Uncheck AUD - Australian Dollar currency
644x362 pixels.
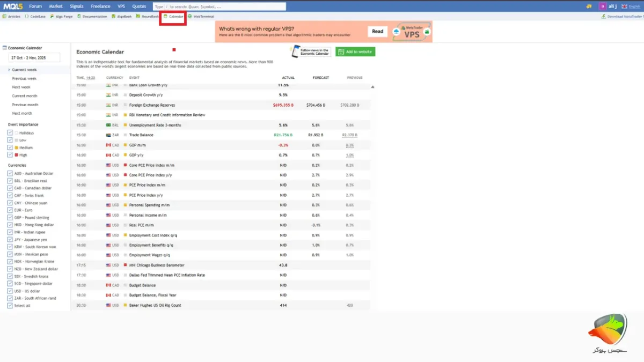tap(10, 173)
